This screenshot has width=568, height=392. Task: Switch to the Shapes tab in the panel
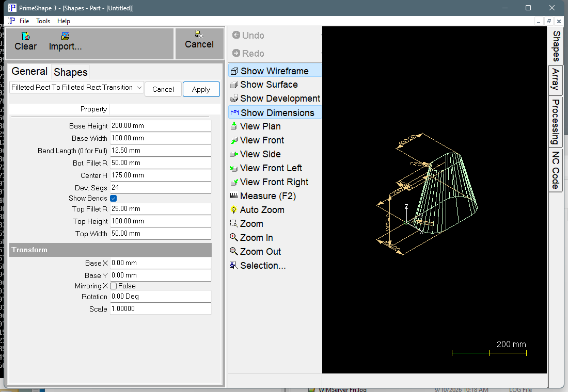tap(71, 72)
